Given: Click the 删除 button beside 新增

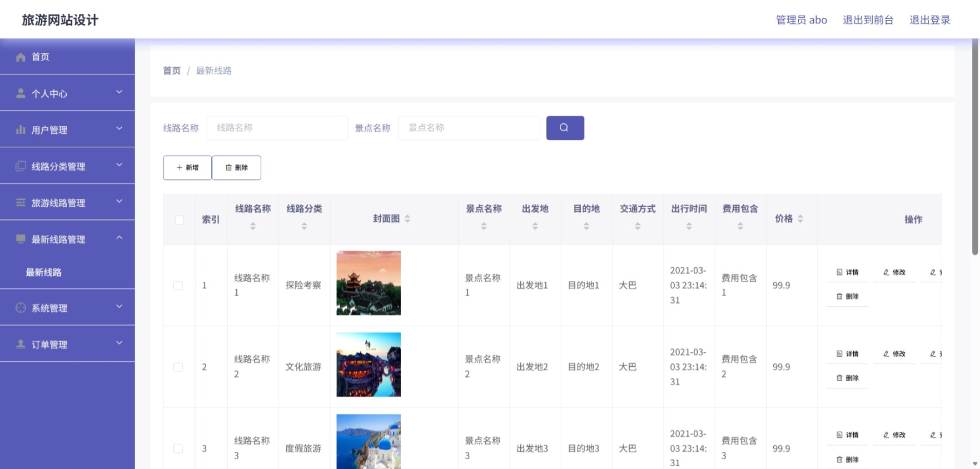Looking at the screenshot, I should (x=237, y=168).
